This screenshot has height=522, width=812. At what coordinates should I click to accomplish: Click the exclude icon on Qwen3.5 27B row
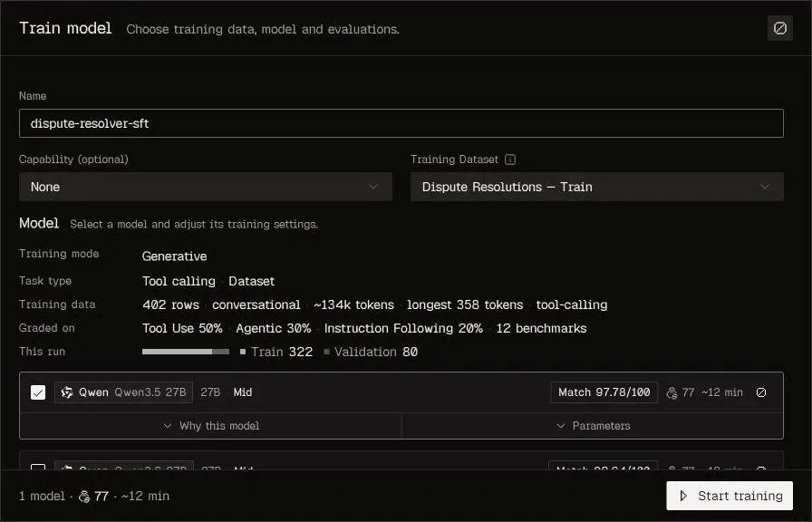[x=761, y=392]
